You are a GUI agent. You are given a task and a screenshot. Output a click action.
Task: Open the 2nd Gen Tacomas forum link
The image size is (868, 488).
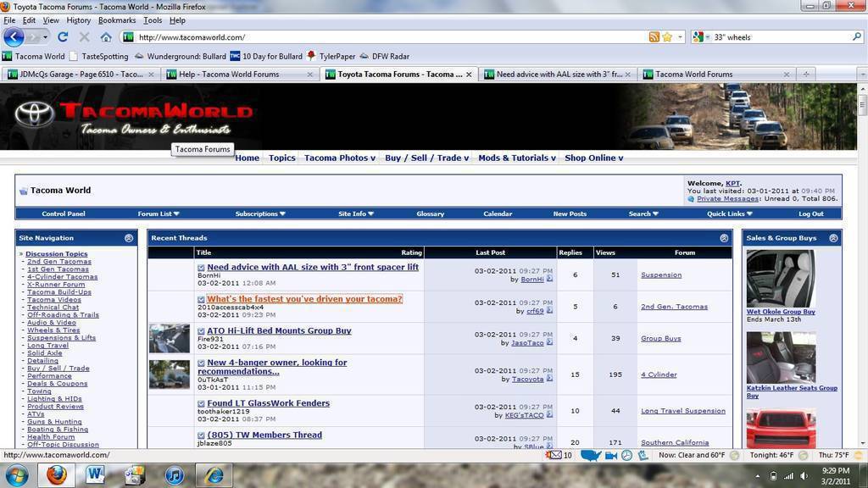(59, 262)
